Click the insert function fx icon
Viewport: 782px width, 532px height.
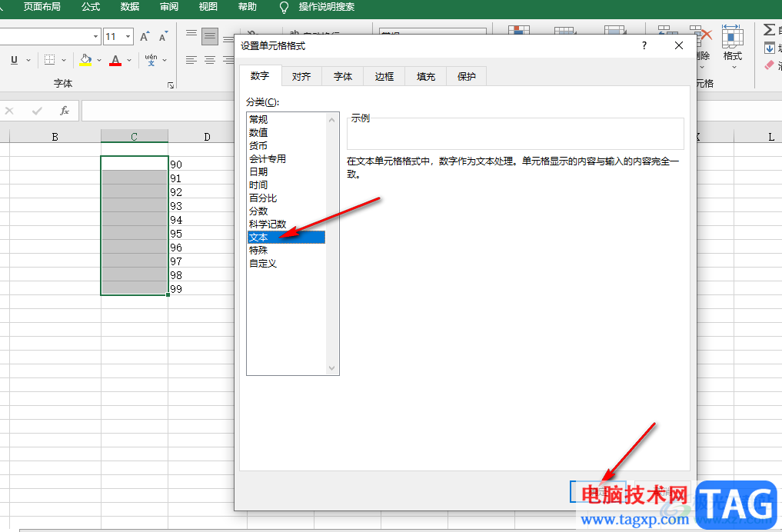tap(65, 111)
